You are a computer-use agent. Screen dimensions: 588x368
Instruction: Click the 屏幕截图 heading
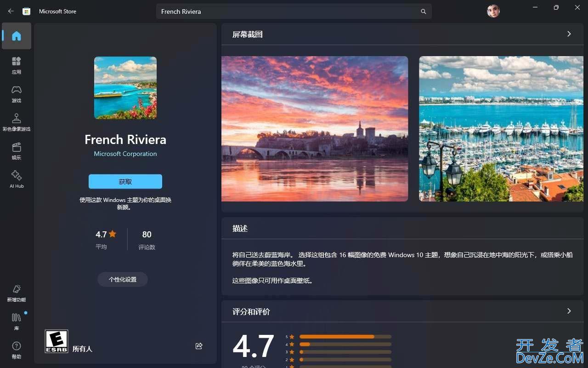tap(248, 34)
